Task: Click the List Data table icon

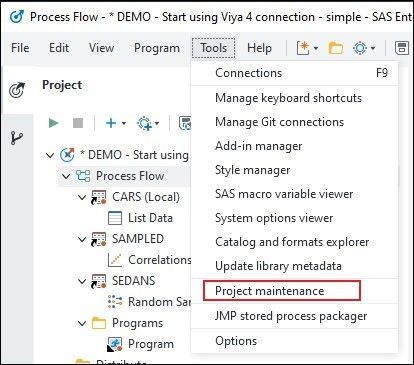Action: tap(115, 218)
